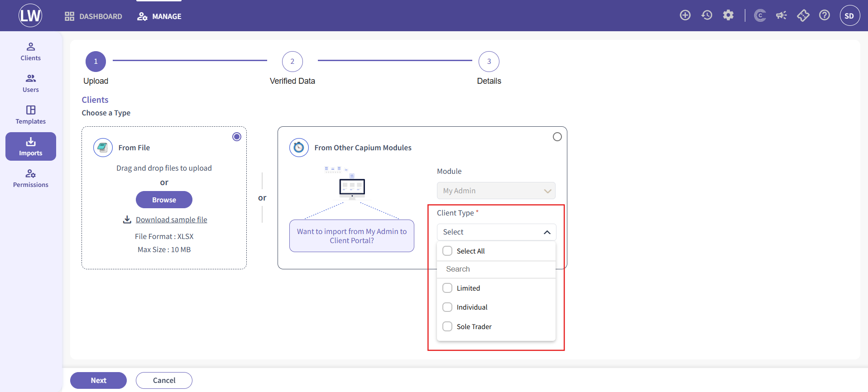Collapse the Client Type Select dropdown

tap(496, 232)
